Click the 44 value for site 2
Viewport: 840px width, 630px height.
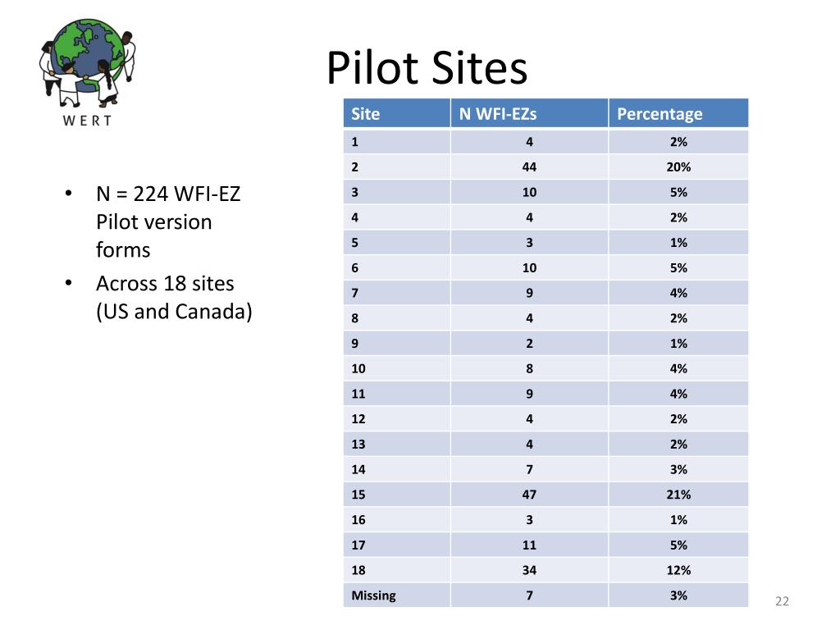[x=529, y=167]
